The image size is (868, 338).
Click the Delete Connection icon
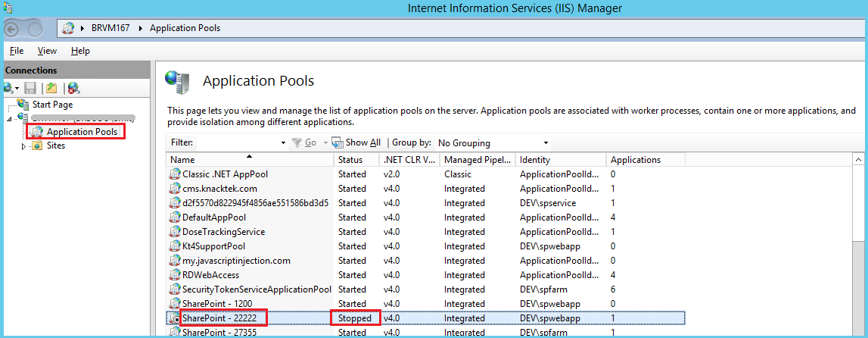pos(73,88)
